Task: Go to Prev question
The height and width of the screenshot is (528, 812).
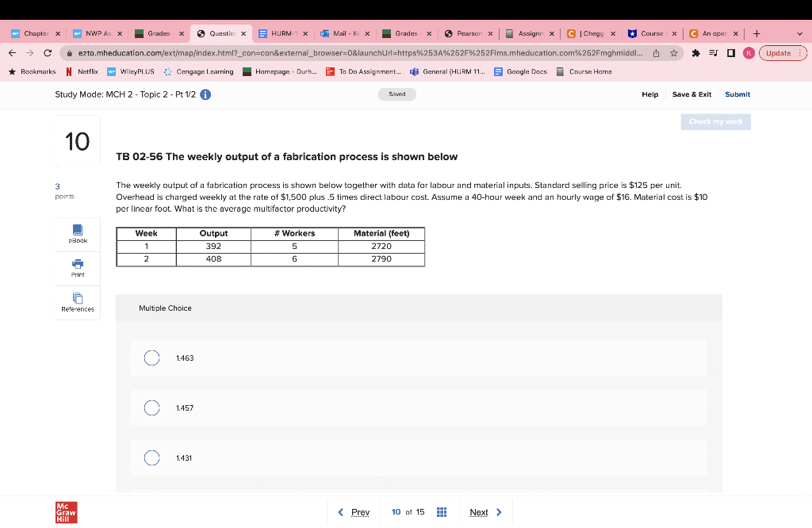Action: [x=354, y=512]
